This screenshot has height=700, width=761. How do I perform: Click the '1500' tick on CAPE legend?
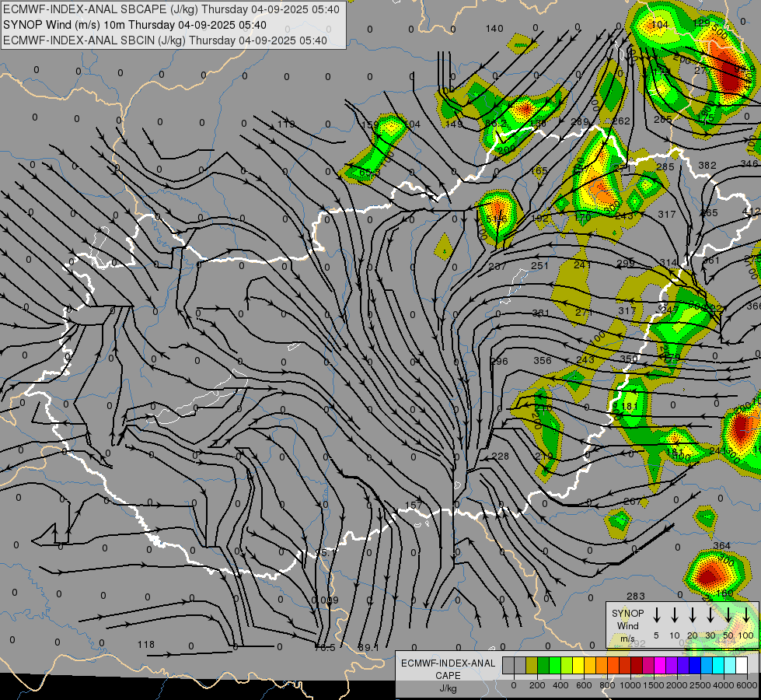(x=654, y=685)
